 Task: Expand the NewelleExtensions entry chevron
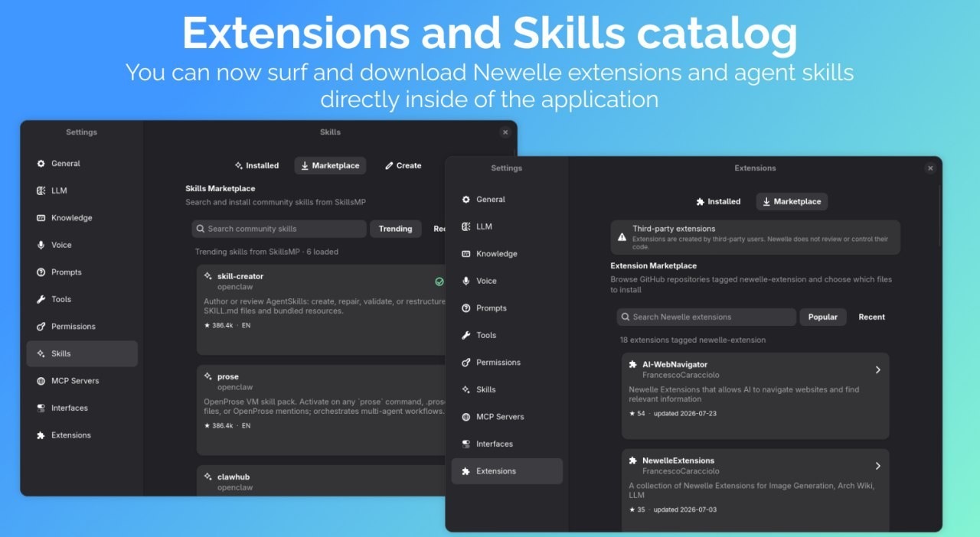(x=878, y=466)
